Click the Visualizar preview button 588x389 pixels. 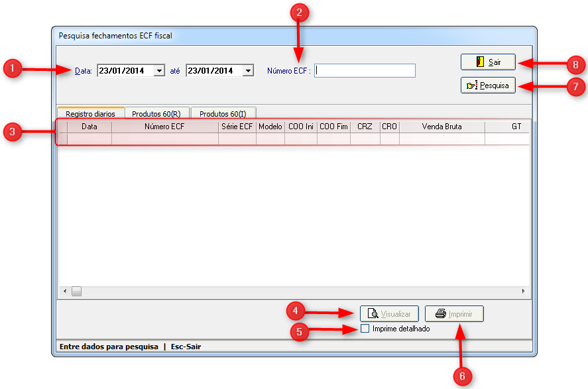click(390, 314)
